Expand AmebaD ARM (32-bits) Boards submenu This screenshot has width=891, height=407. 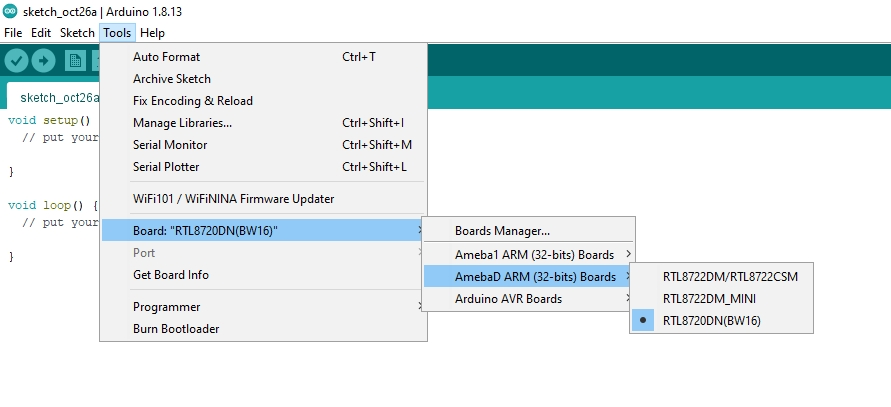[528, 277]
